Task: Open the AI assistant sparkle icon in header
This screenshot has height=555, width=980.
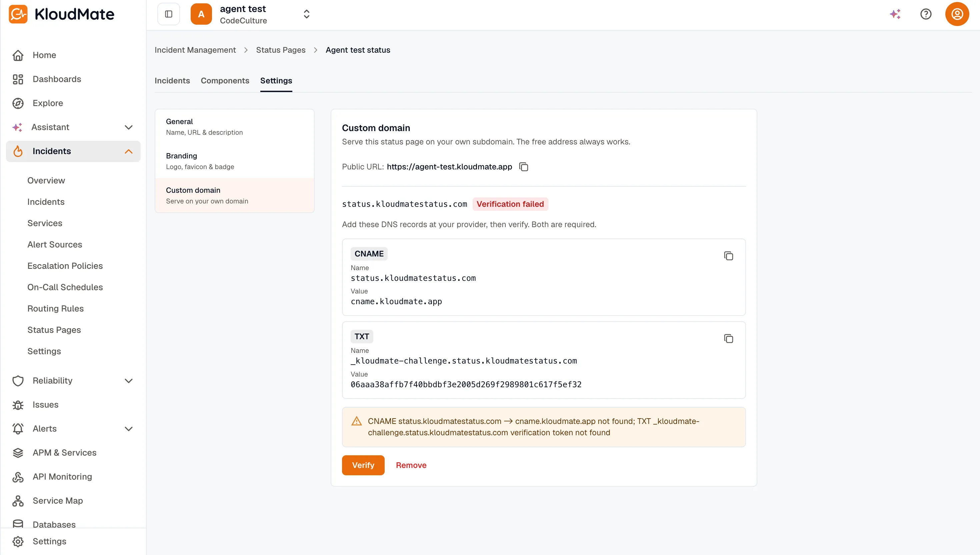Action: [895, 14]
